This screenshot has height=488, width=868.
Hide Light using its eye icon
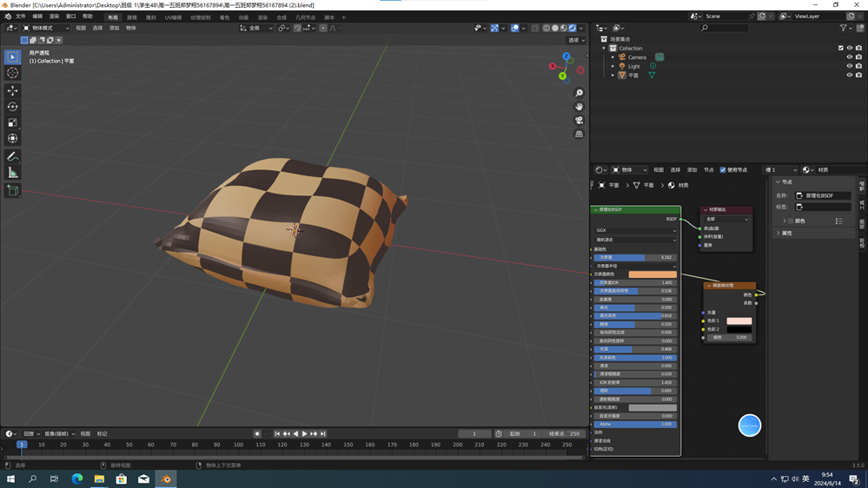(850, 66)
